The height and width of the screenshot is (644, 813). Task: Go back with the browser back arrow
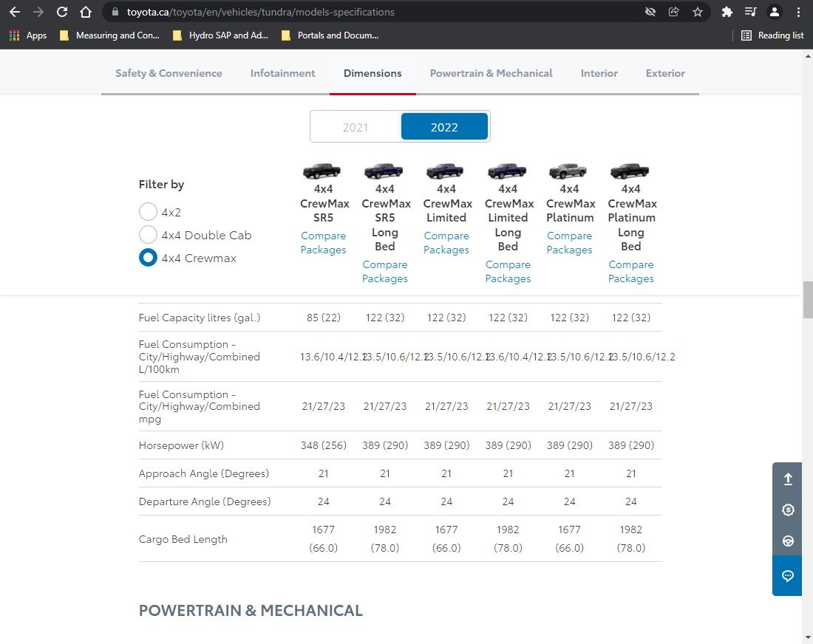15,11
